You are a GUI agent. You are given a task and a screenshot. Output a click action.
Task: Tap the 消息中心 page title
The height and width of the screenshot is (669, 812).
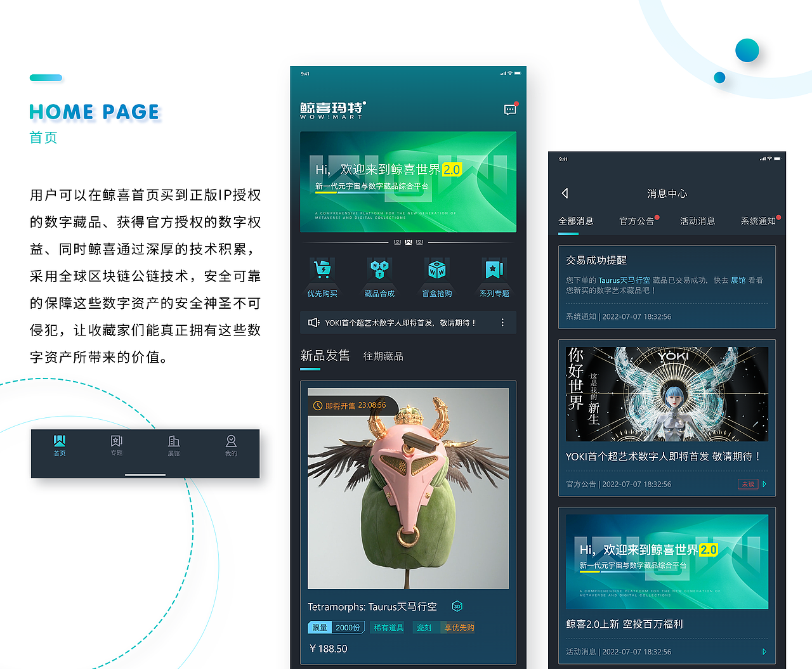(667, 193)
